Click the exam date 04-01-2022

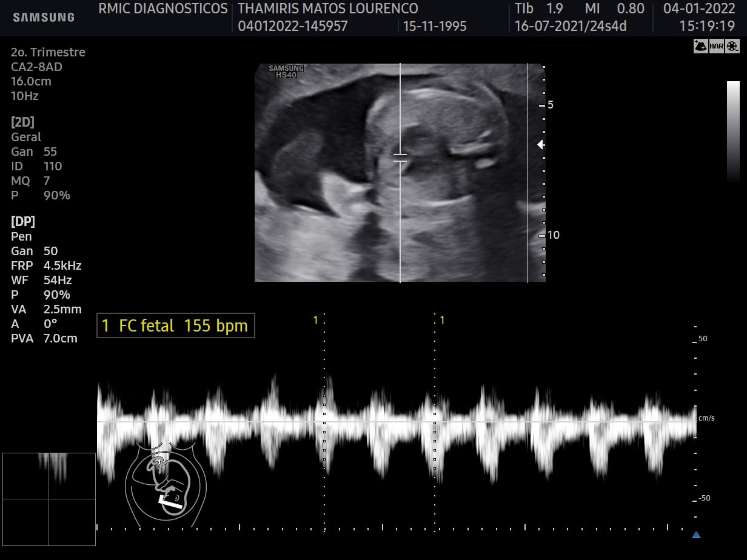[699, 8]
